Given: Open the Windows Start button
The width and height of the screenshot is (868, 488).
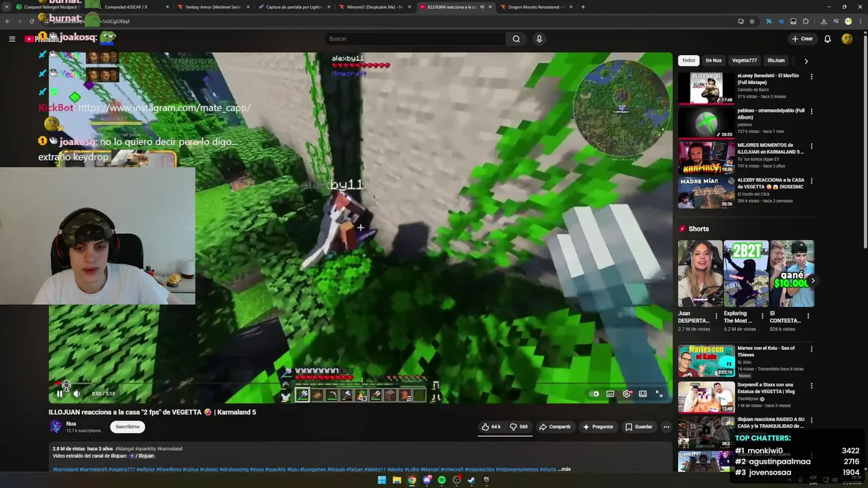Looking at the screenshot, I should (x=382, y=480).
